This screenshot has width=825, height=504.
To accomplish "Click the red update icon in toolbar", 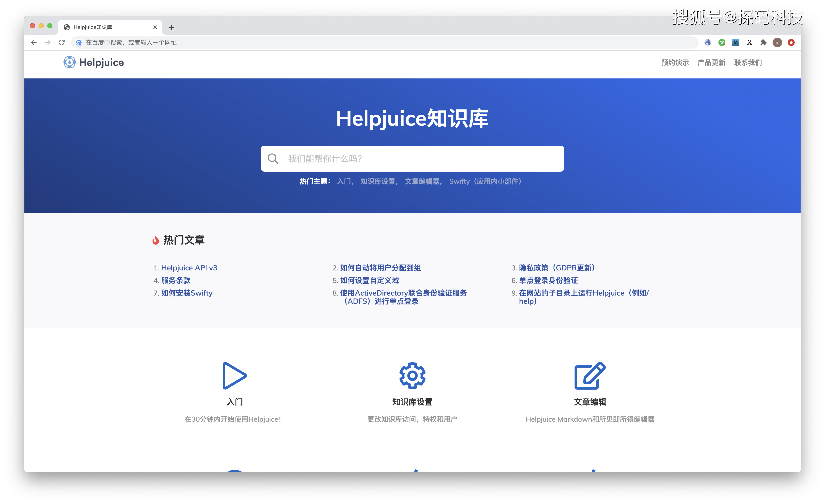I will coord(791,42).
